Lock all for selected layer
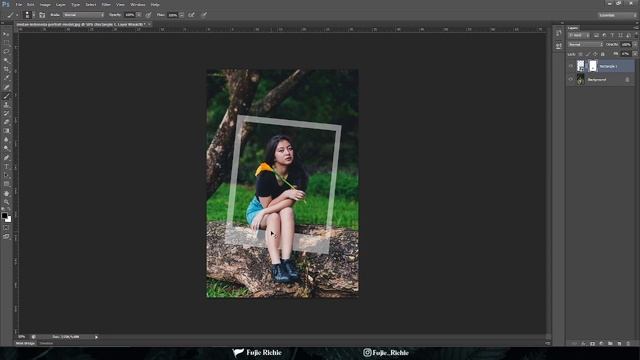 pos(602,54)
